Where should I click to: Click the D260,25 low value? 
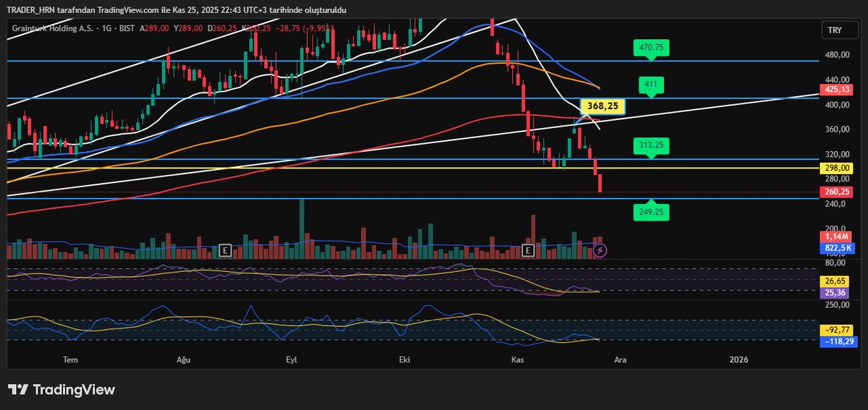point(221,28)
